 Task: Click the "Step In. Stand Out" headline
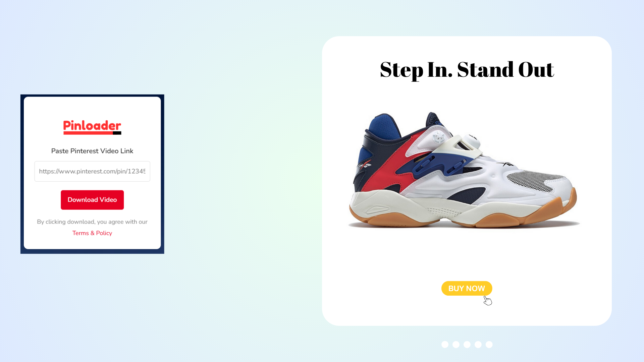pyautogui.click(x=467, y=70)
